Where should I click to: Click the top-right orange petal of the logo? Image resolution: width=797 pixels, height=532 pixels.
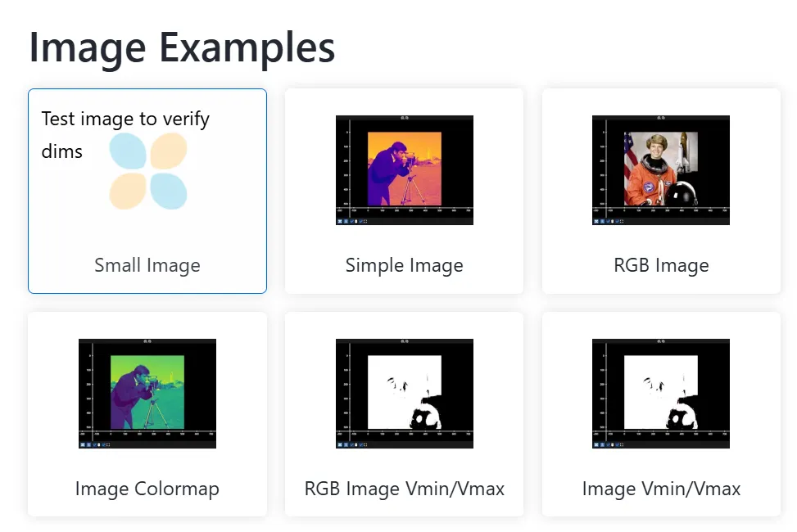[x=169, y=151]
